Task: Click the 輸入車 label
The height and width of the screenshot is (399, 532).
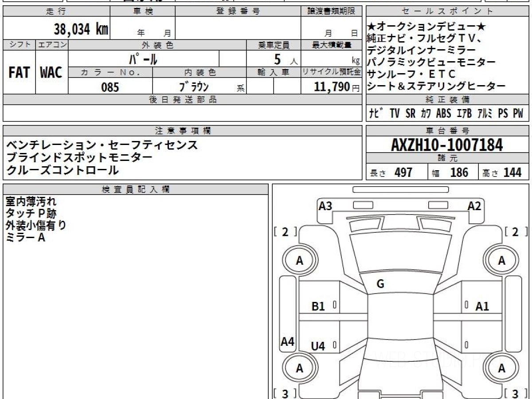Action: [x=274, y=72]
